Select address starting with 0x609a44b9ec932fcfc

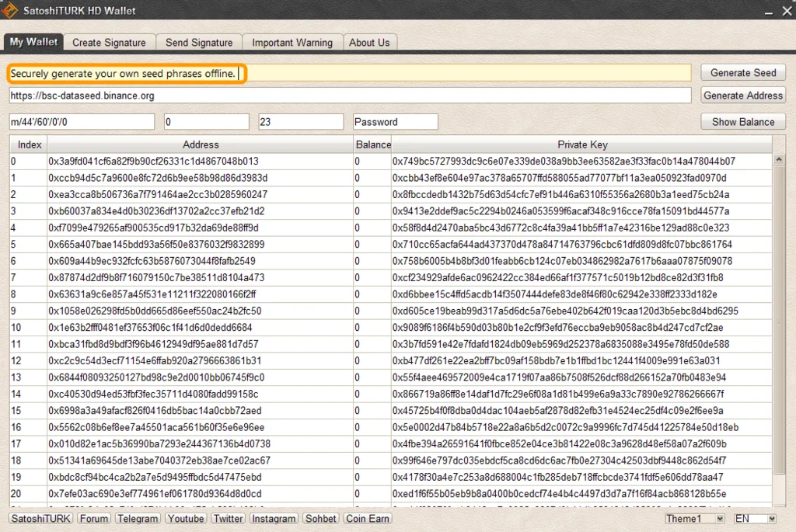pyautogui.click(x=152, y=261)
